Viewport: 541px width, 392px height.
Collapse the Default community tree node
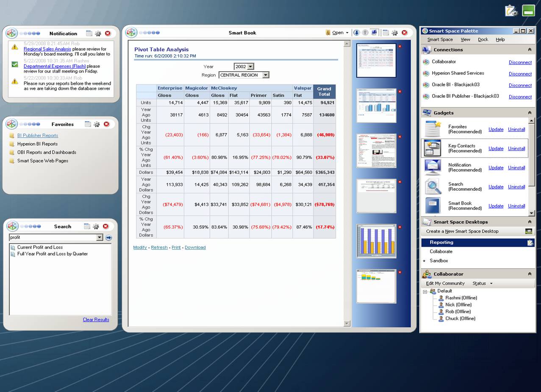pos(425,292)
